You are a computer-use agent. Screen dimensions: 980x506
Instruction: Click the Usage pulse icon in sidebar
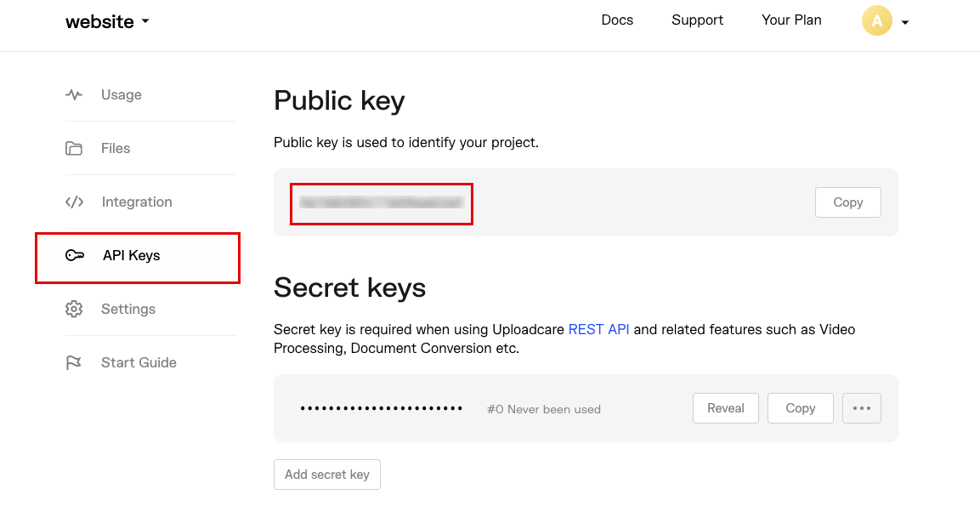[x=74, y=94]
